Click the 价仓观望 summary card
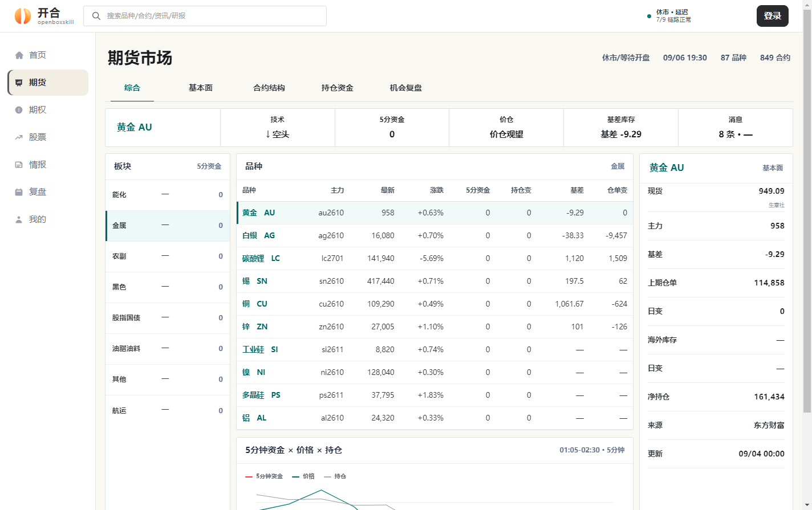812x510 pixels. 506,128
